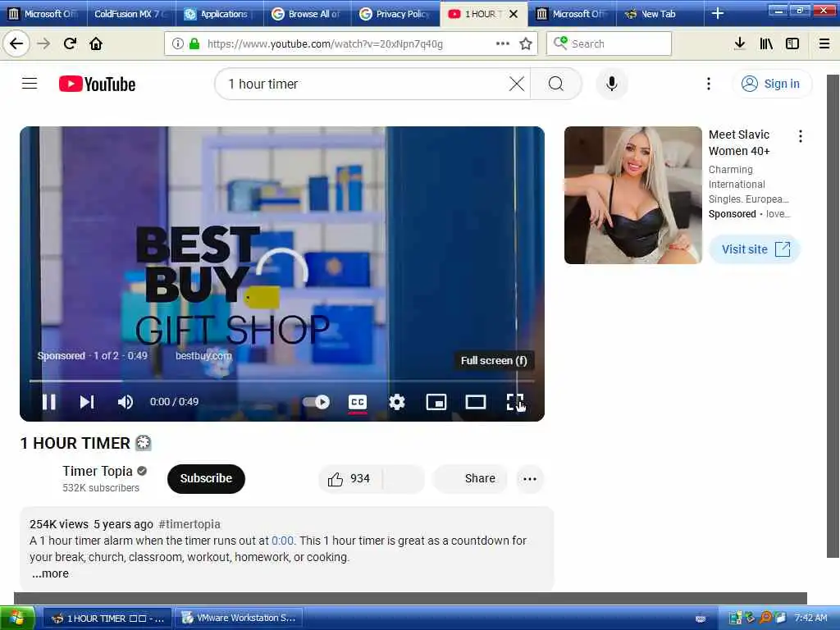840x630 pixels.
Task: Open browser downloads
Action: [739, 43]
